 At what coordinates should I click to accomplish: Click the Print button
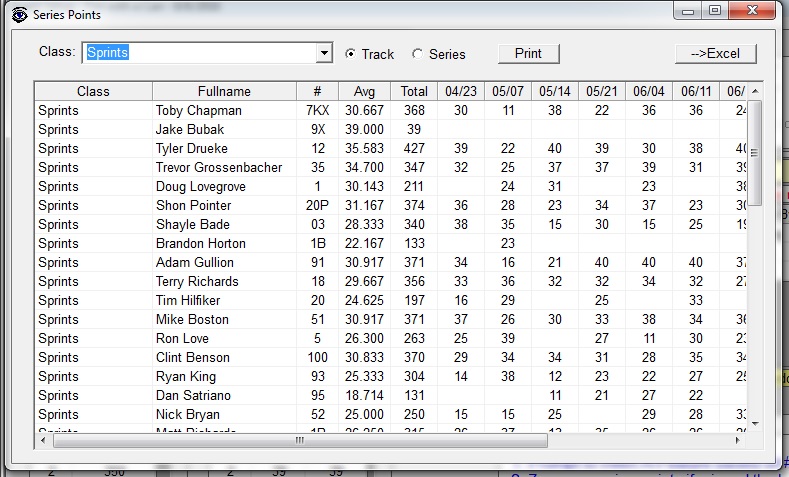pos(528,53)
